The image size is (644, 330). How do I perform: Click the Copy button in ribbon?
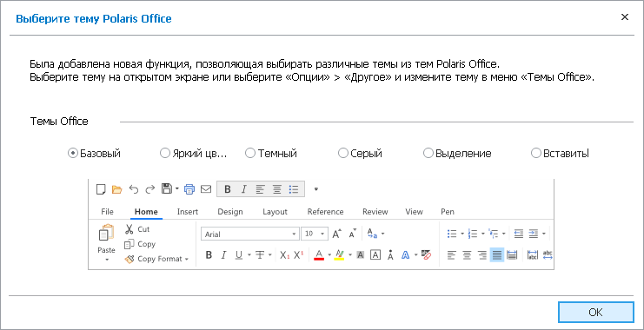pos(140,244)
